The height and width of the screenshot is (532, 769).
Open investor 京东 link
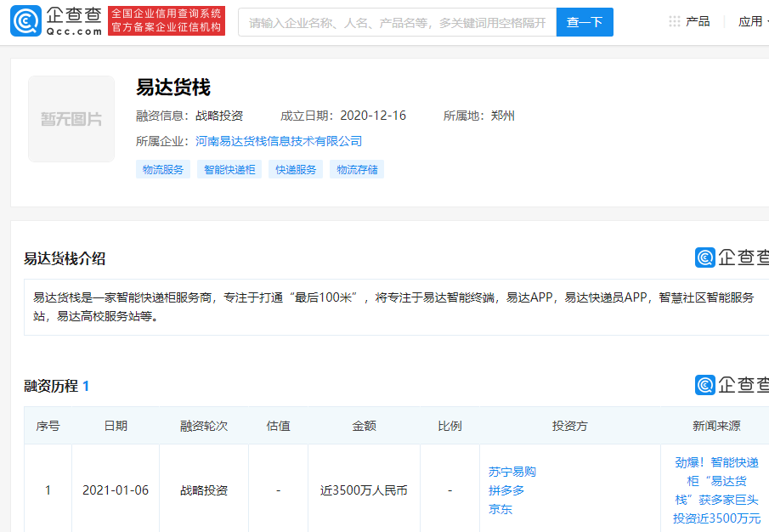coord(500,509)
